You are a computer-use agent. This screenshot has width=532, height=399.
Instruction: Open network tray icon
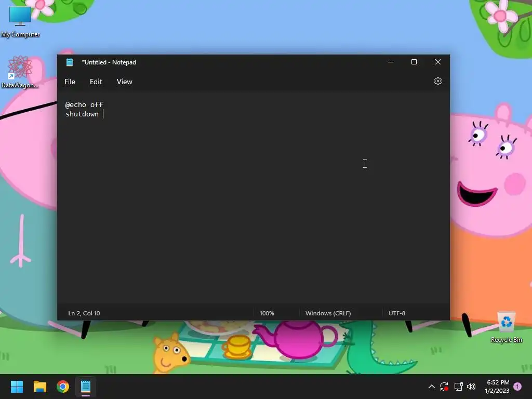[x=458, y=387]
